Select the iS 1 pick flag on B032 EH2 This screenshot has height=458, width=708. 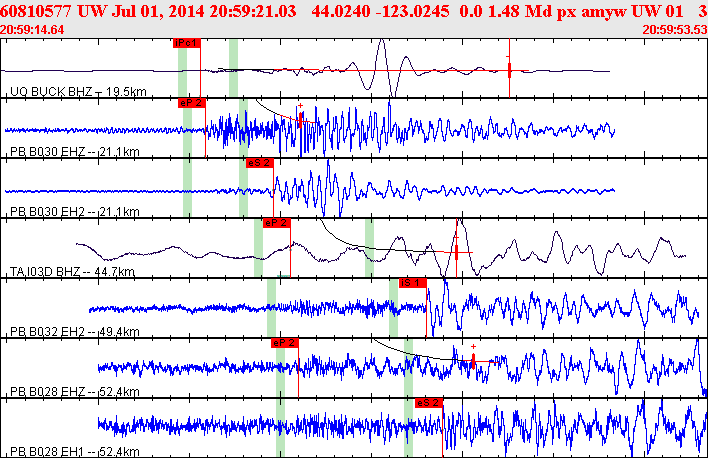click(413, 283)
